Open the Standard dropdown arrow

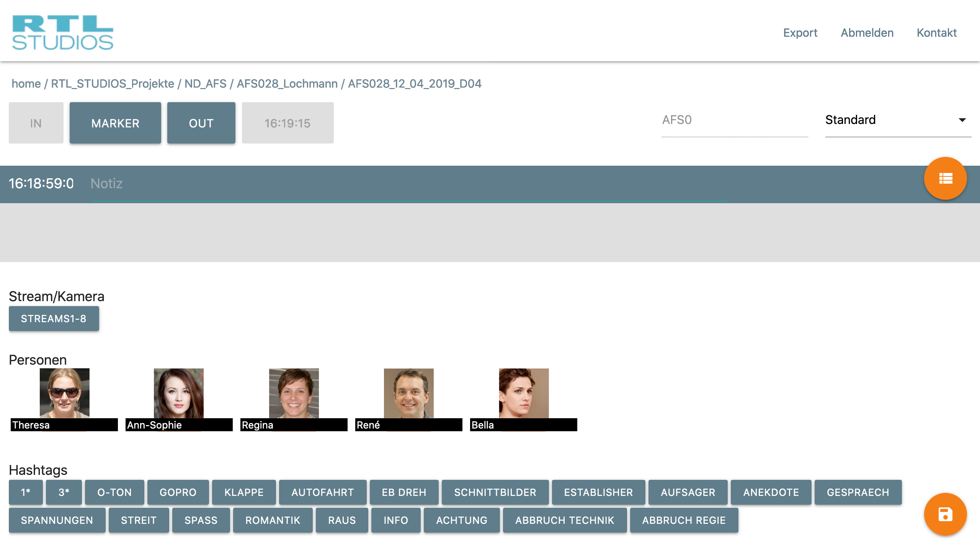[x=962, y=120]
